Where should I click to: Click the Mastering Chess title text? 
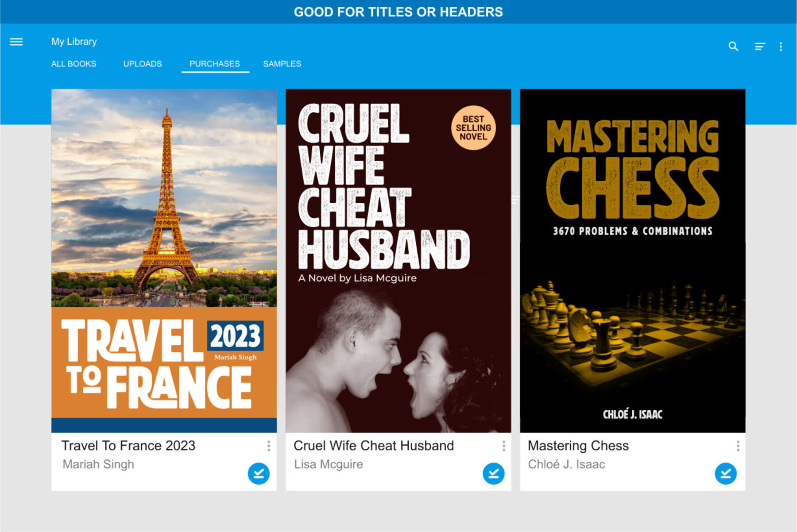click(x=578, y=446)
